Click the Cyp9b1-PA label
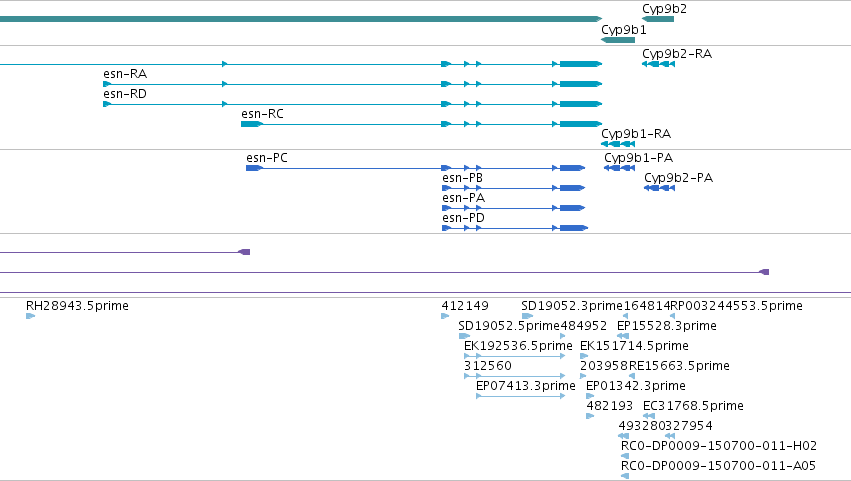 click(x=638, y=158)
